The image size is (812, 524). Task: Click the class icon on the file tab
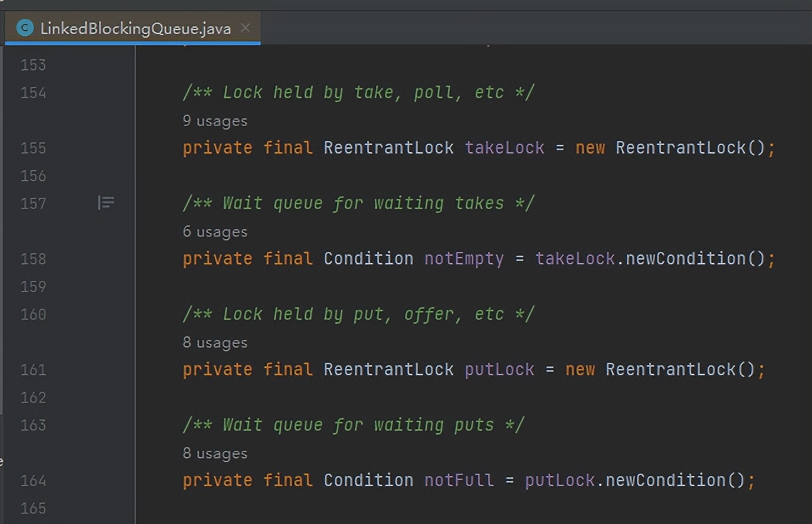click(25, 28)
